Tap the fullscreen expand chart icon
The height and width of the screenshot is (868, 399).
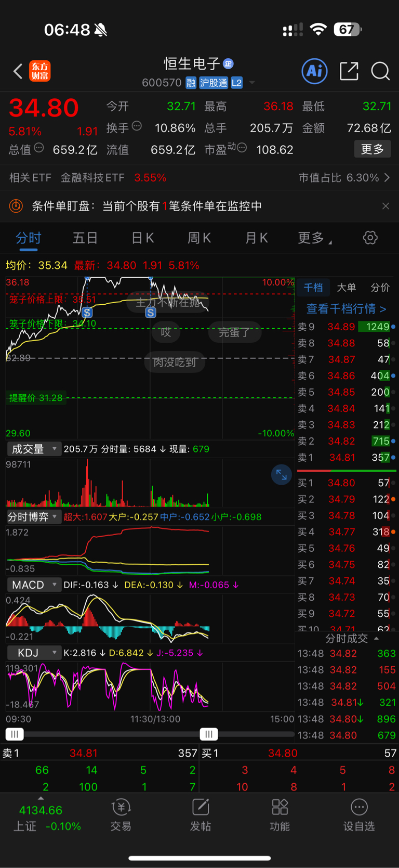281,474
